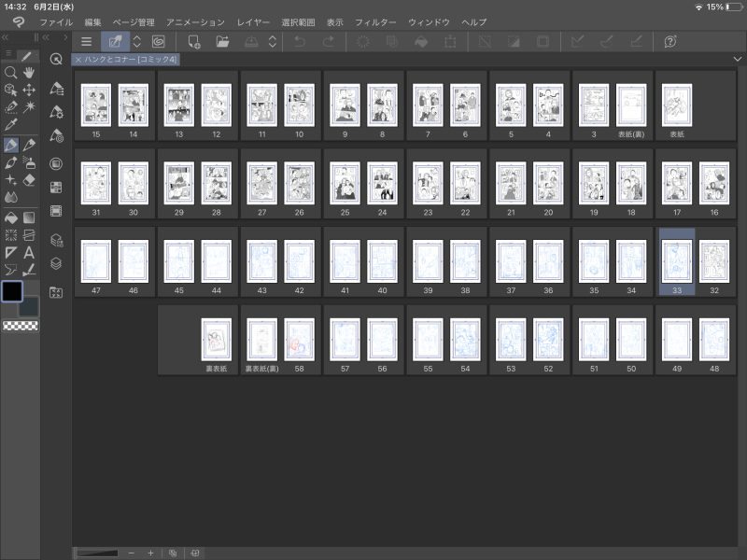Select the Zoom magnifier tool
Screen dimensions: 747x560
10,73
